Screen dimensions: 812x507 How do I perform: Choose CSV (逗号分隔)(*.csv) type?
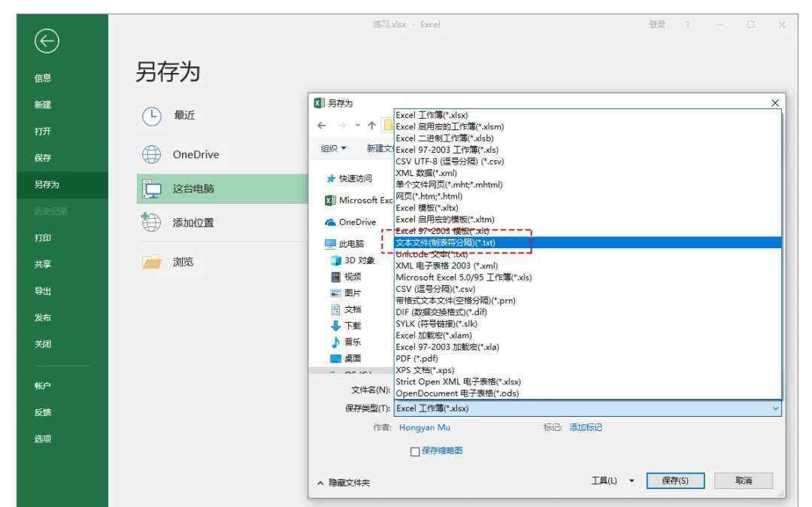click(x=588, y=289)
